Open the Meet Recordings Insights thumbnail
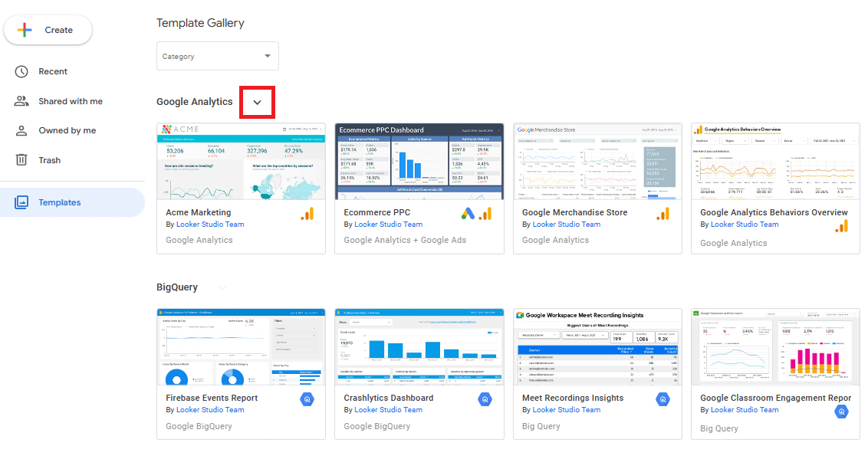This screenshot has height=469, width=868. tap(597, 347)
